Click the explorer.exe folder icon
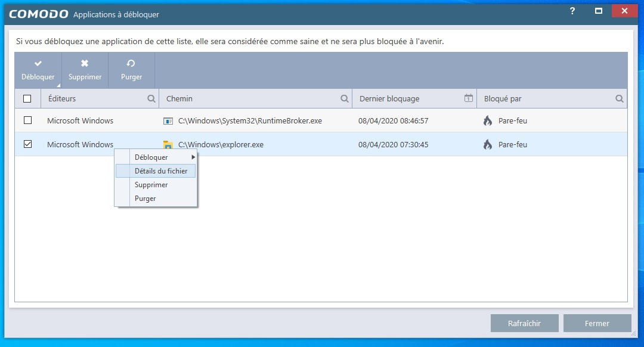Image resolution: width=644 pixels, height=347 pixels. (168, 144)
